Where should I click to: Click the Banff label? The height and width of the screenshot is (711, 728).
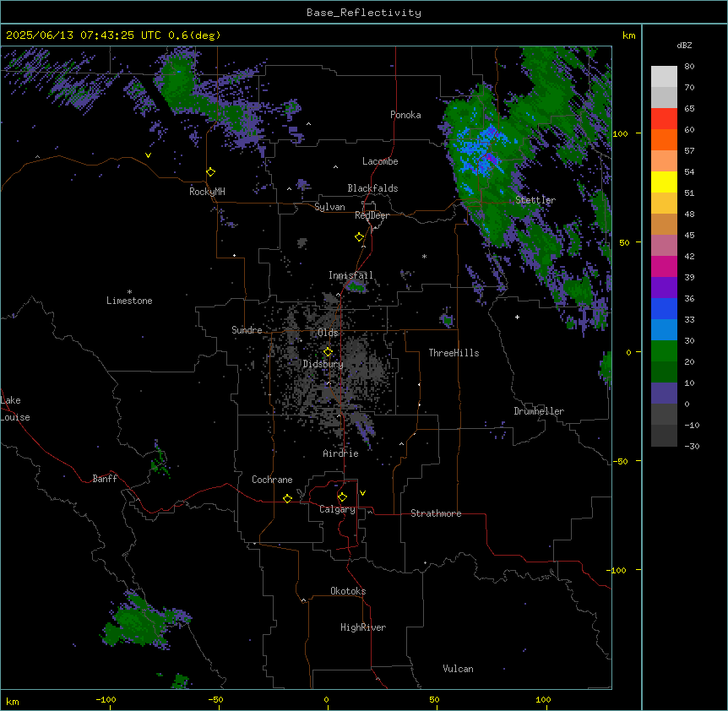[x=105, y=479]
